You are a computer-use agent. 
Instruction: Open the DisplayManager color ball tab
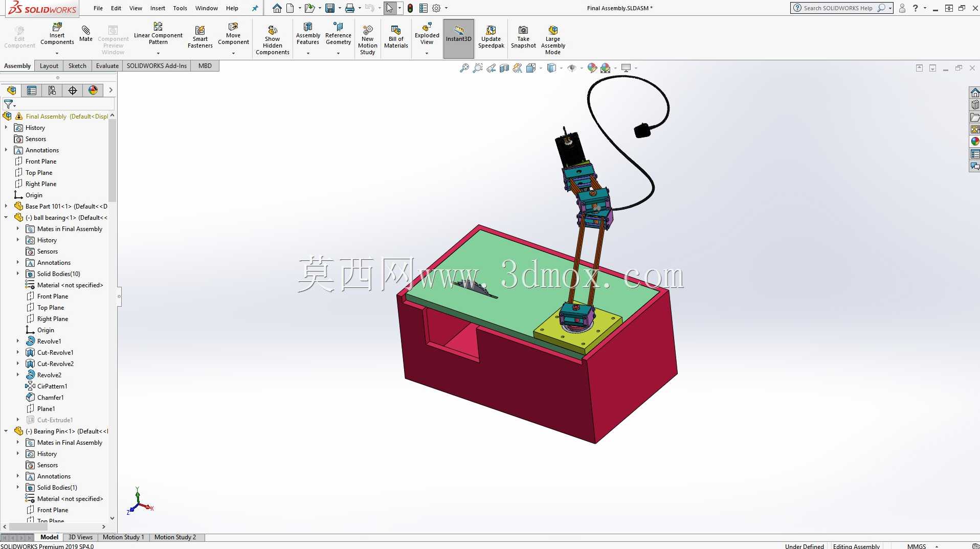93,90
